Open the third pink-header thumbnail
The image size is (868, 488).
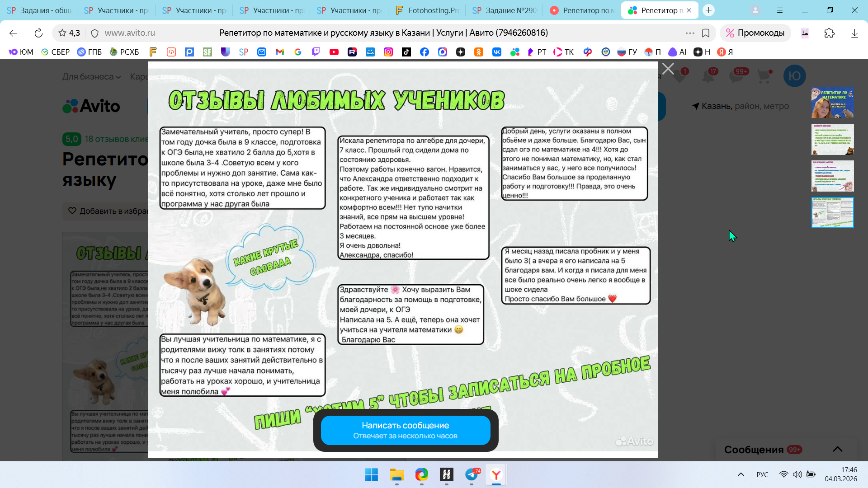(832, 176)
